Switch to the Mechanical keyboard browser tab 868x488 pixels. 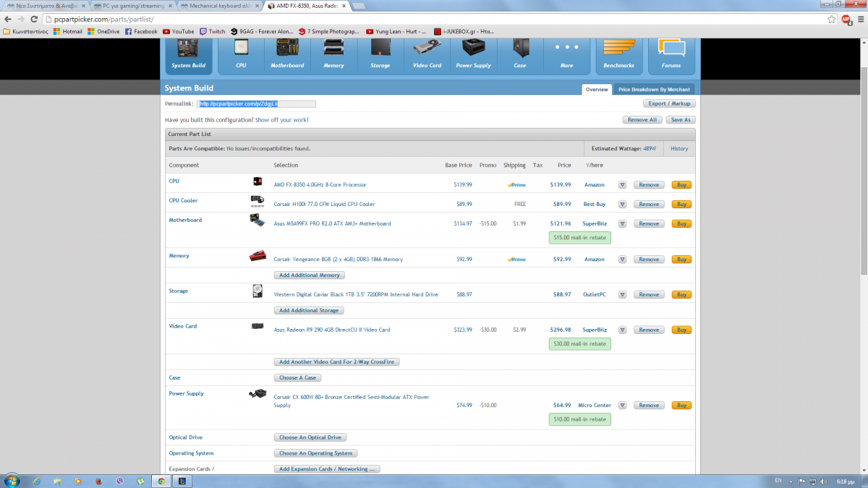[220, 5]
